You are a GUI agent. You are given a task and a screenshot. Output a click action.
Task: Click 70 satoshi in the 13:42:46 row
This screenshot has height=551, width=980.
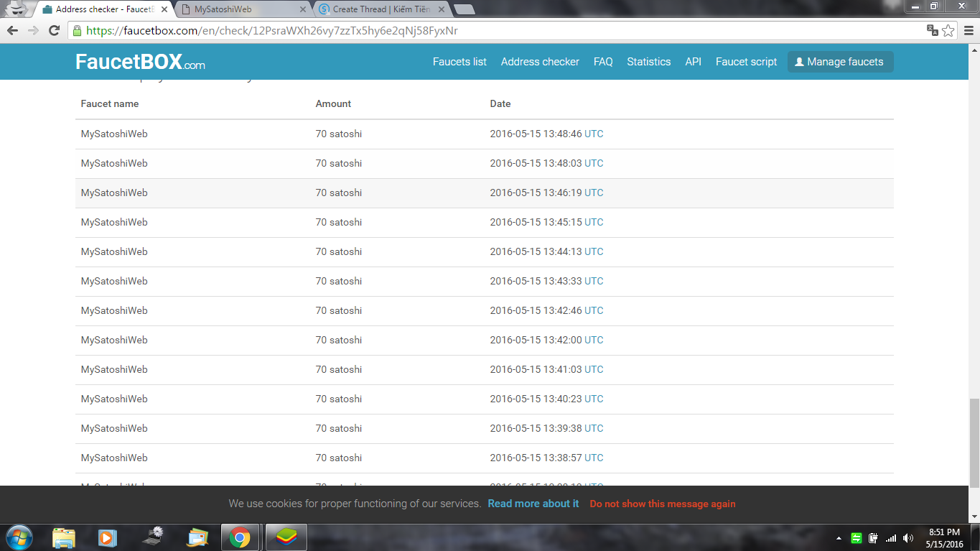(x=339, y=310)
